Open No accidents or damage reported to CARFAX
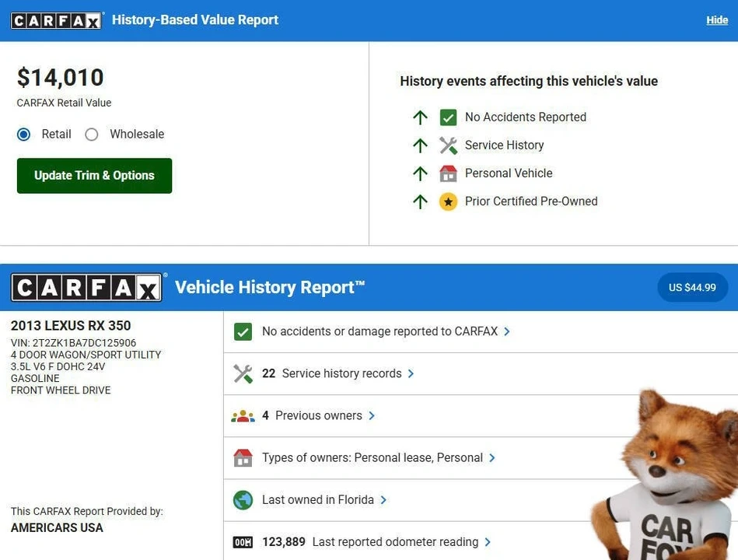The height and width of the screenshot is (560, 738). tap(379, 332)
